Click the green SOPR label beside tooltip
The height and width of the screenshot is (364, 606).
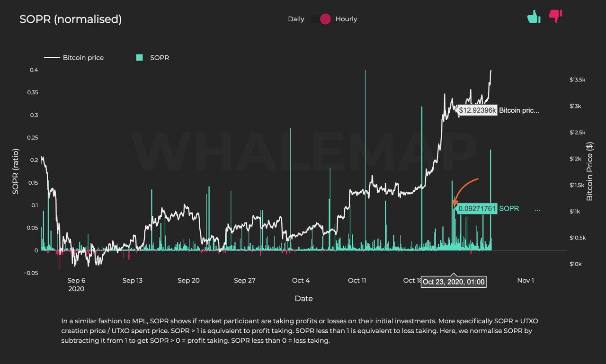pyautogui.click(x=509, y=209)
